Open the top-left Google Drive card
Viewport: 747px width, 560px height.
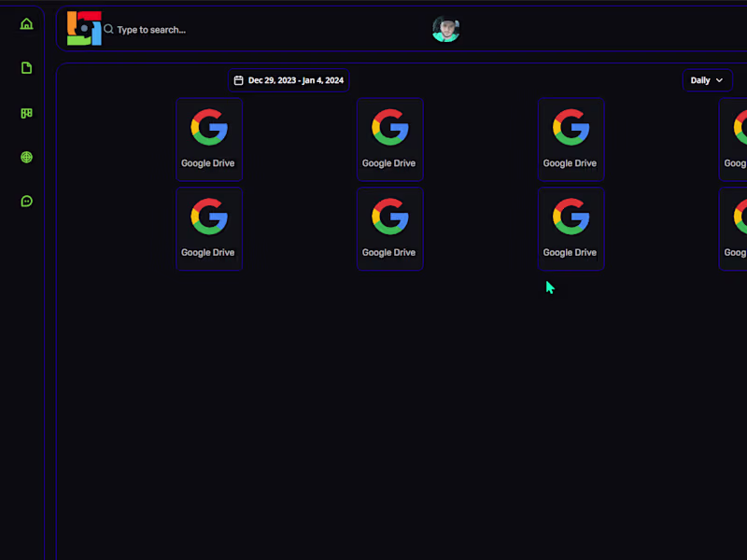tap(209, 139)
